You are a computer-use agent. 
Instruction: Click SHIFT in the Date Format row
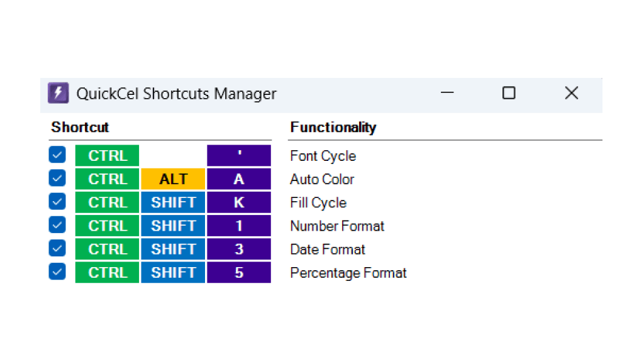pos(173,249)
